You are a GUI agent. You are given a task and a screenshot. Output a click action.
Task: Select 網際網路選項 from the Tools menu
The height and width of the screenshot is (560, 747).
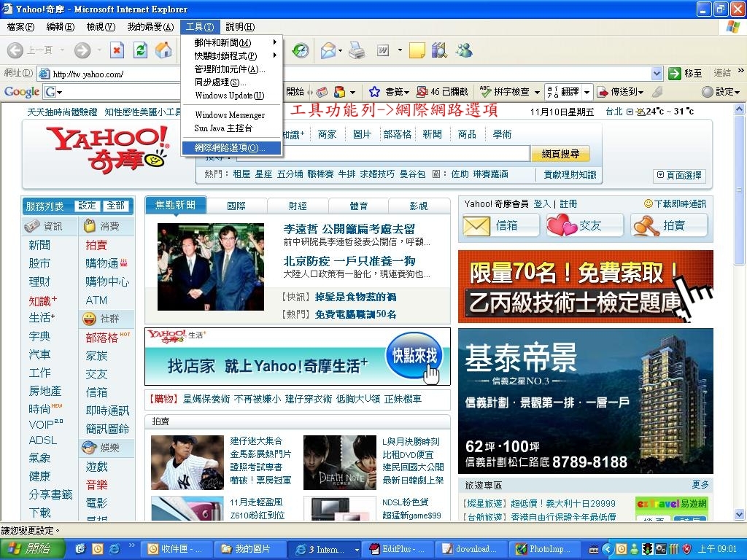(233, 147)
